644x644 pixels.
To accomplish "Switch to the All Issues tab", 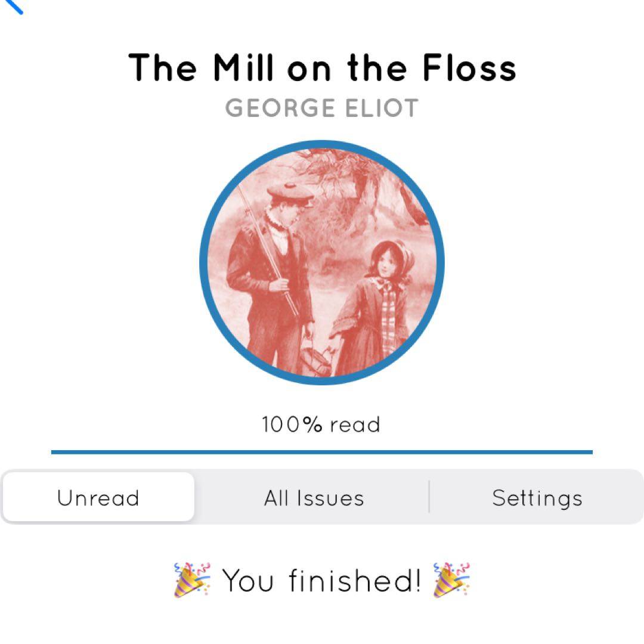I will click(x=314, y=497).
